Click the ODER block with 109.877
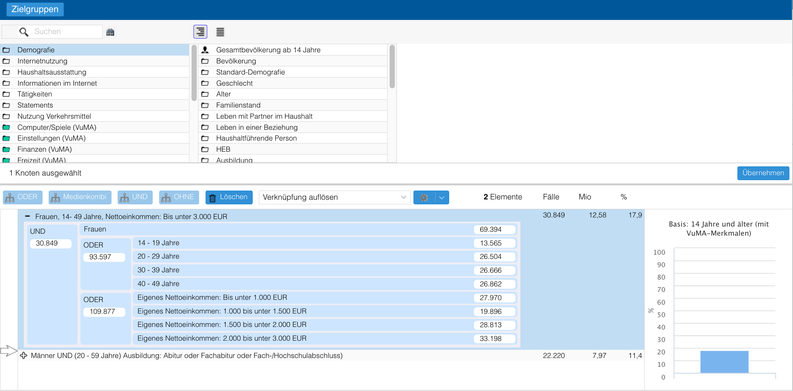Image resolution: width=793 pixels, height=391 pixels. click(x=106, y=318)
